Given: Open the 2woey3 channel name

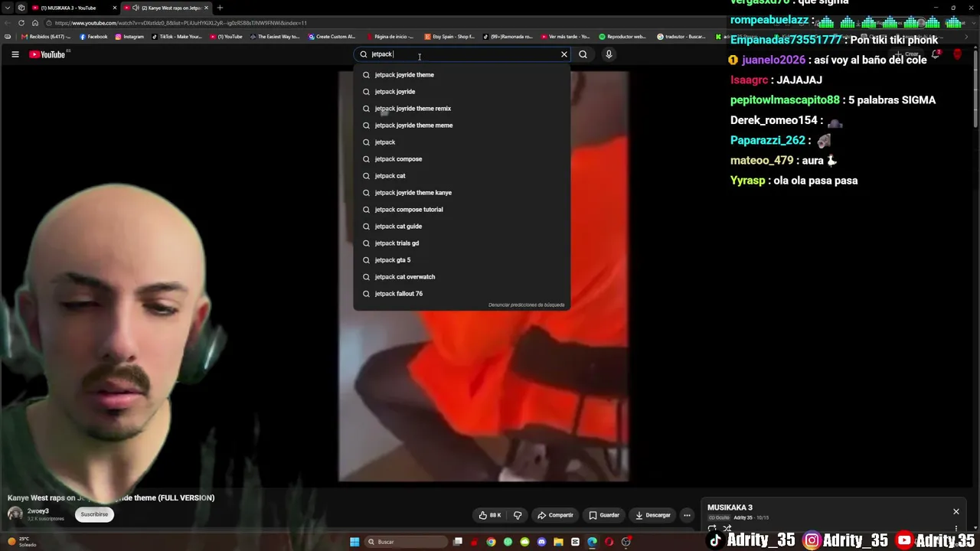Looking at the screenshot, I should point(38,511).
